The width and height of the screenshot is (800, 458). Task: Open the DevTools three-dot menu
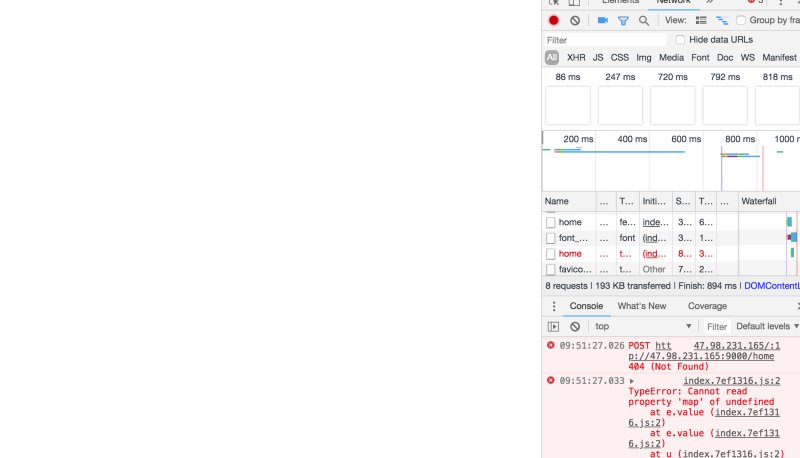pyautogui.click(x=781, y=2)
